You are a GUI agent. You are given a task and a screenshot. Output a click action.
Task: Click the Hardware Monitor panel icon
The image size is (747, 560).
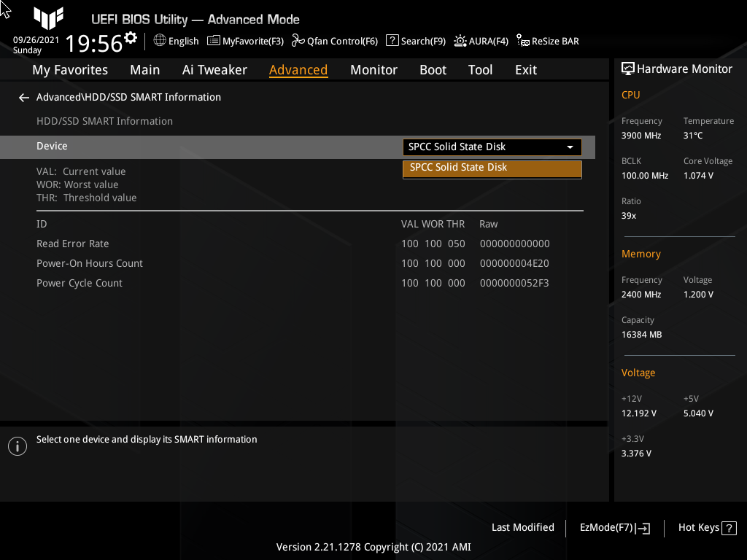628,69
